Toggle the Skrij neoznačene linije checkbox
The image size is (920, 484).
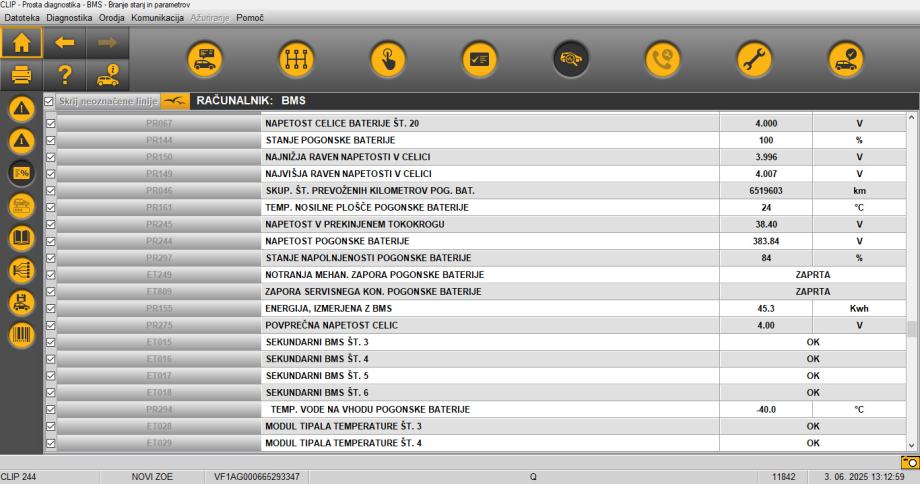[49, 101]
